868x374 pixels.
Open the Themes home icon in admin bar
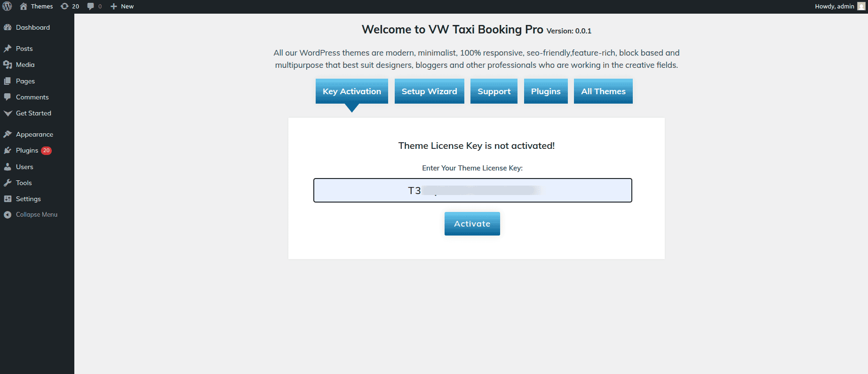click(x=24, y=6)
